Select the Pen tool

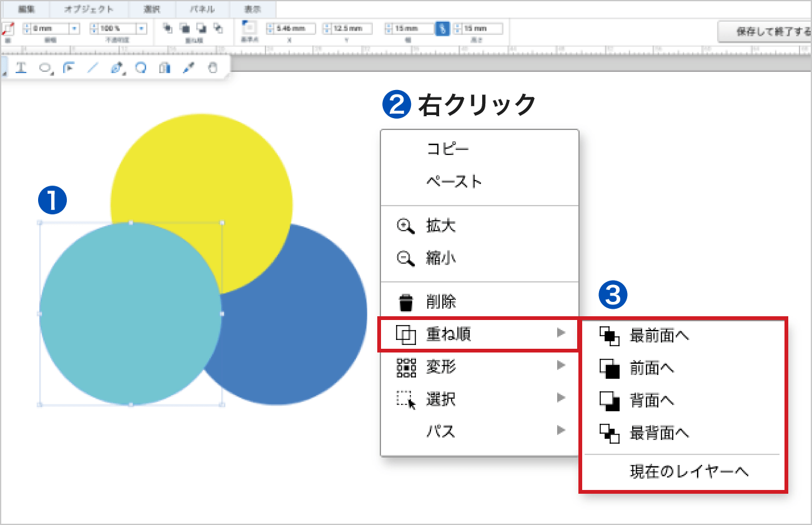(x=117, y=68)
